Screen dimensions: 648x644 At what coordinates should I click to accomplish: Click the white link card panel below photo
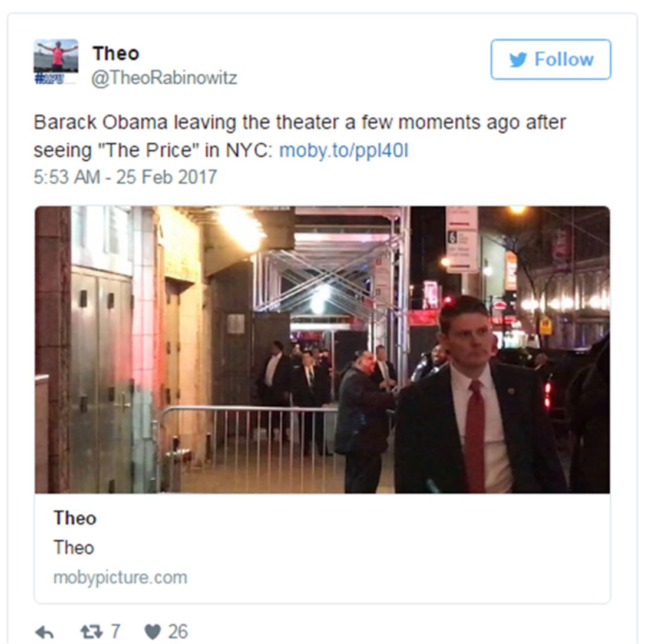[x=322, y=549]
